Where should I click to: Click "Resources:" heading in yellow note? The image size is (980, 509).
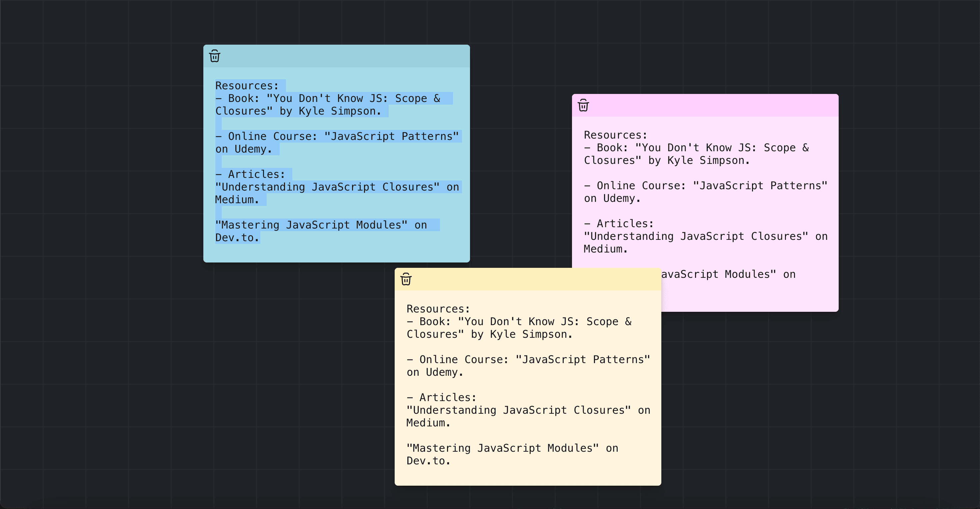438,309
